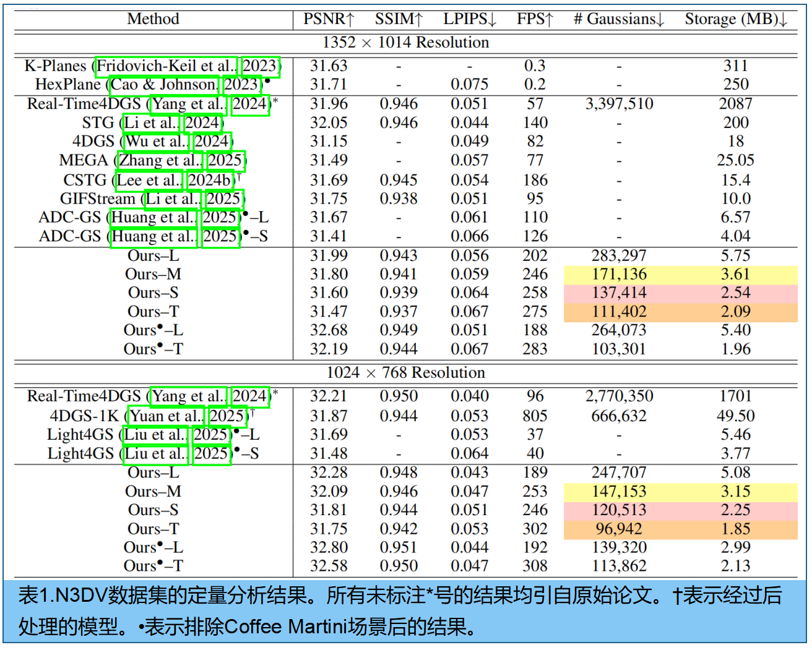Select the SSIM↑ column header
This screenshot has width=812, height=650.
click(399, 19)
